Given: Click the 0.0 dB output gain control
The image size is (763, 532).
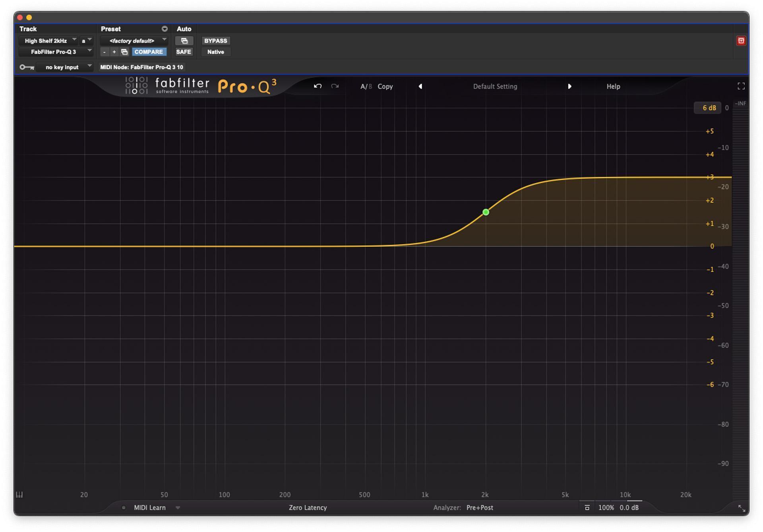Looking at the screenshot, I should pyautogui.click(x=629, y=507).
